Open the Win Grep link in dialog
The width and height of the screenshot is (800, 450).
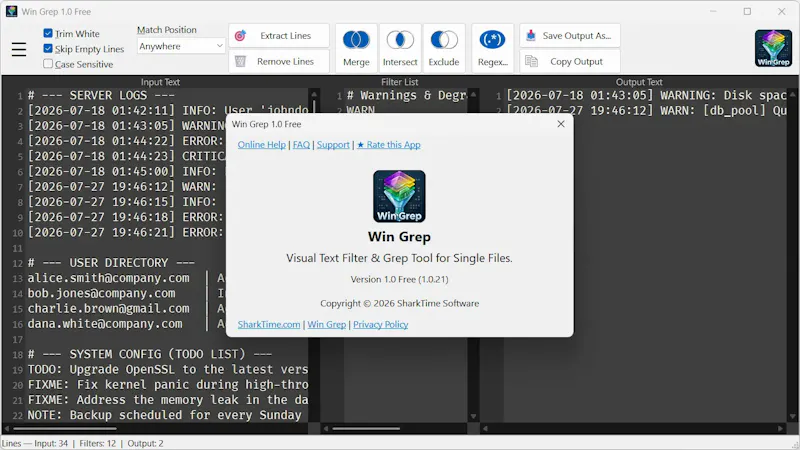coord(327,324)
